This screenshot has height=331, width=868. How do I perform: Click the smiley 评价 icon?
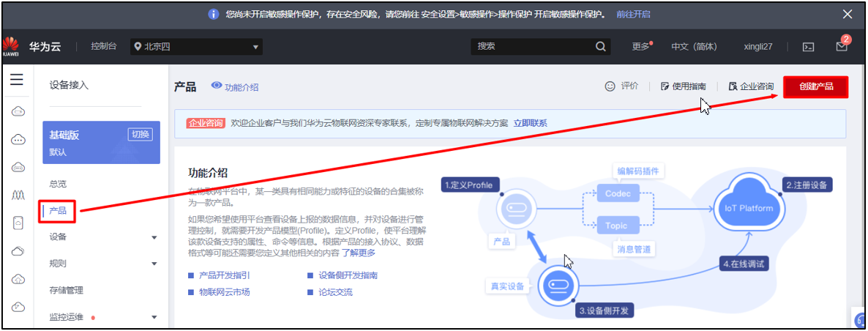point(610,86)
